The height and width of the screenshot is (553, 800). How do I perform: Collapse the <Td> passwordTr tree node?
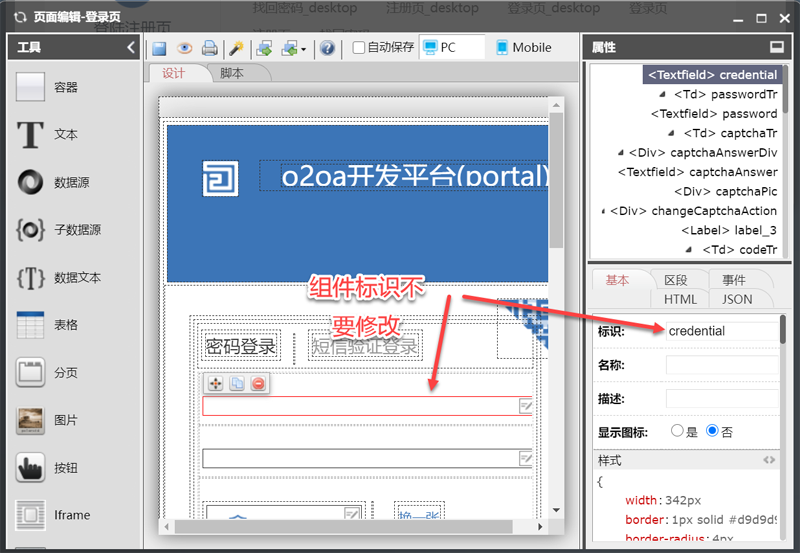(x=663, y=95)
